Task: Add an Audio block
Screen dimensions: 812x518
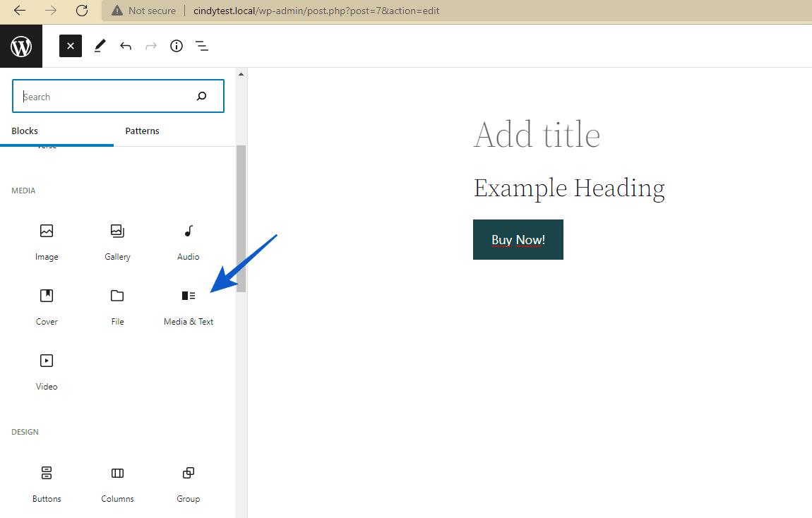Action: [188, 240]
